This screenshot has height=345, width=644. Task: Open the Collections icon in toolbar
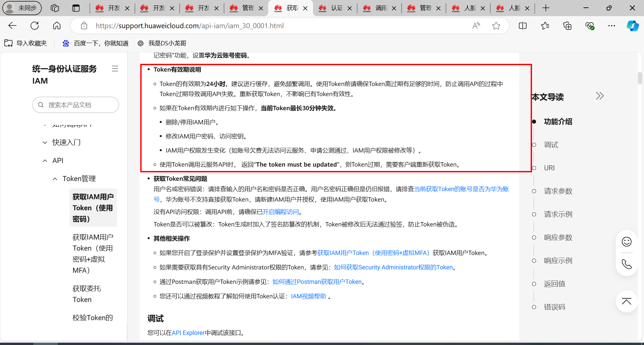[x=567, y=26]
